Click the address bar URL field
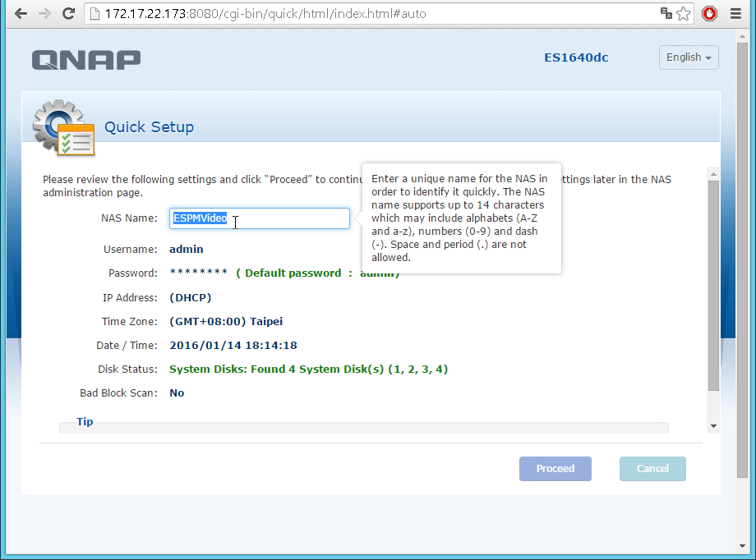The width and height of the screenshot is (756, 560). coord(370,14)
